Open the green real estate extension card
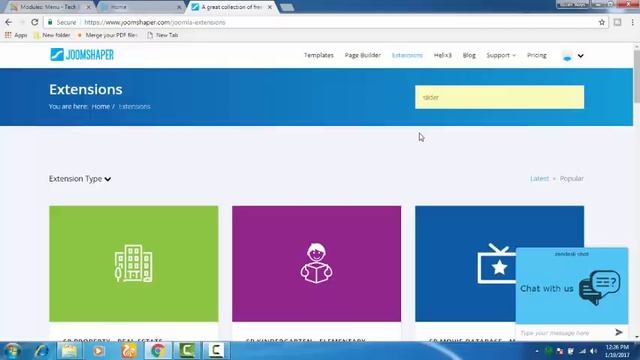 tap(133, 264)
